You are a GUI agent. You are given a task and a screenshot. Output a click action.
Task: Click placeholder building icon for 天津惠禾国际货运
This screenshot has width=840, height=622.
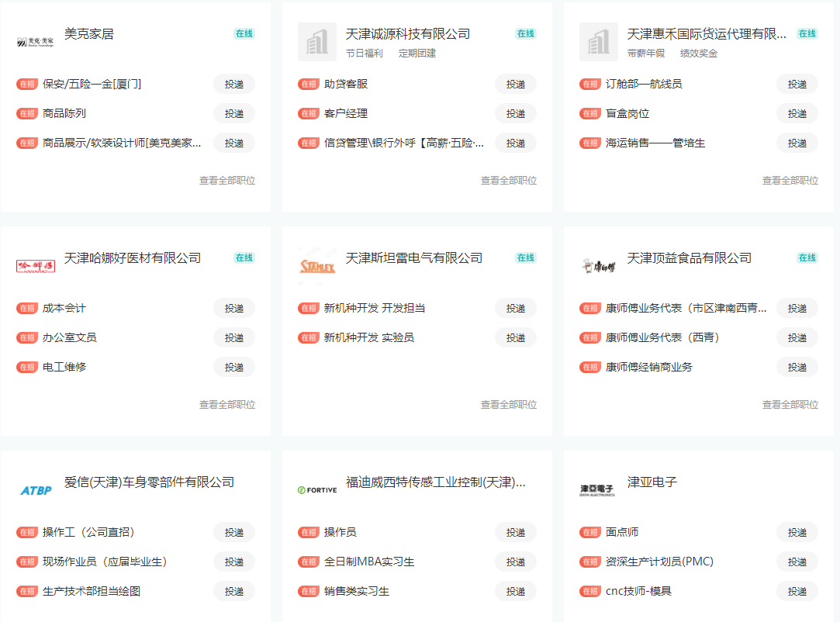[x=599, y=42]
